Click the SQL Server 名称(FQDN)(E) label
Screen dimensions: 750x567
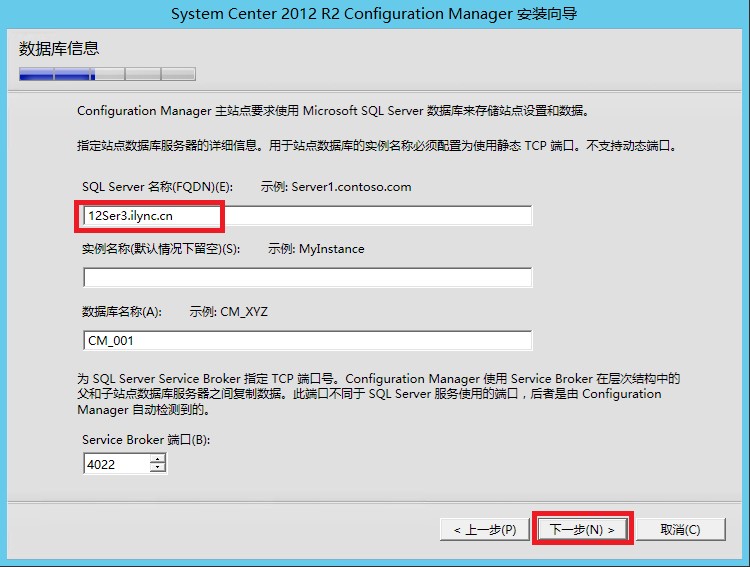click(x=157, y=187)
